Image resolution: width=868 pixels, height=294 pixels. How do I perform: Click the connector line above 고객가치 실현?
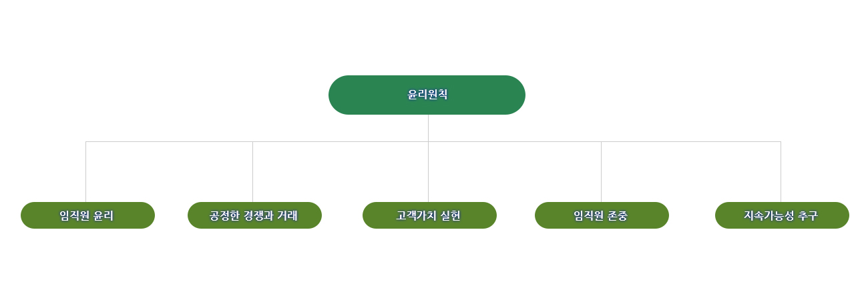pos(428,172)
